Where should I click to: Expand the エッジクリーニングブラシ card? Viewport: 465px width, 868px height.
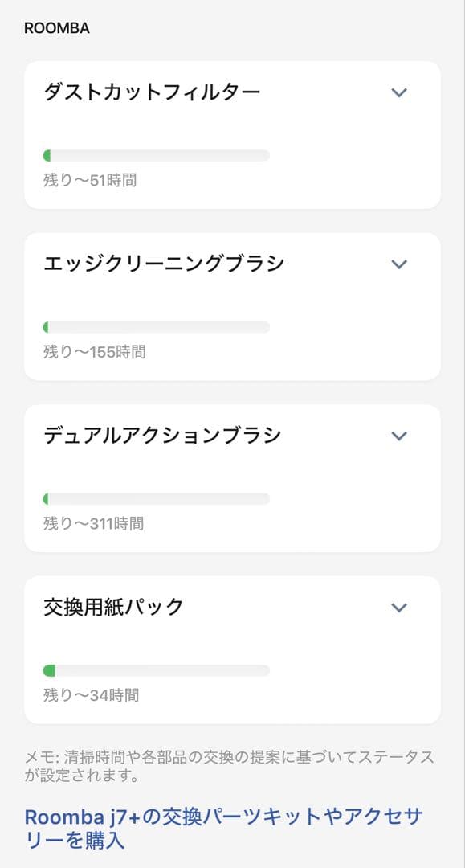click(x=233, y=264)
